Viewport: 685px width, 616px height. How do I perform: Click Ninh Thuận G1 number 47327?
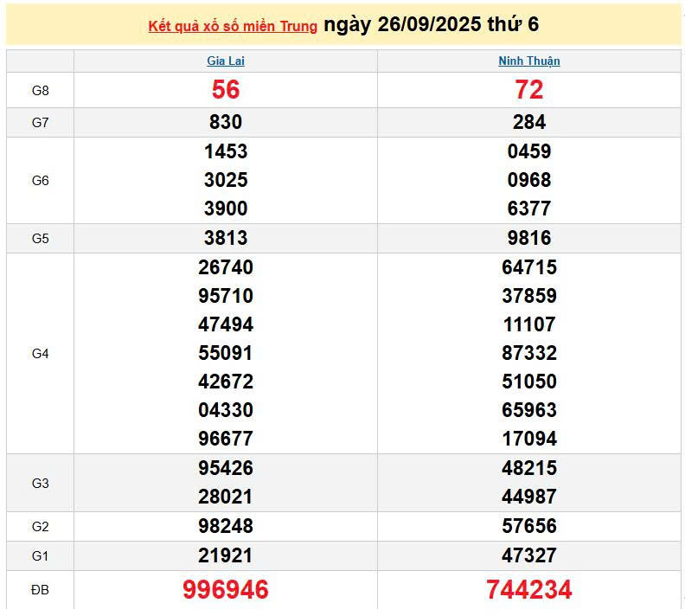click(529, 555)
